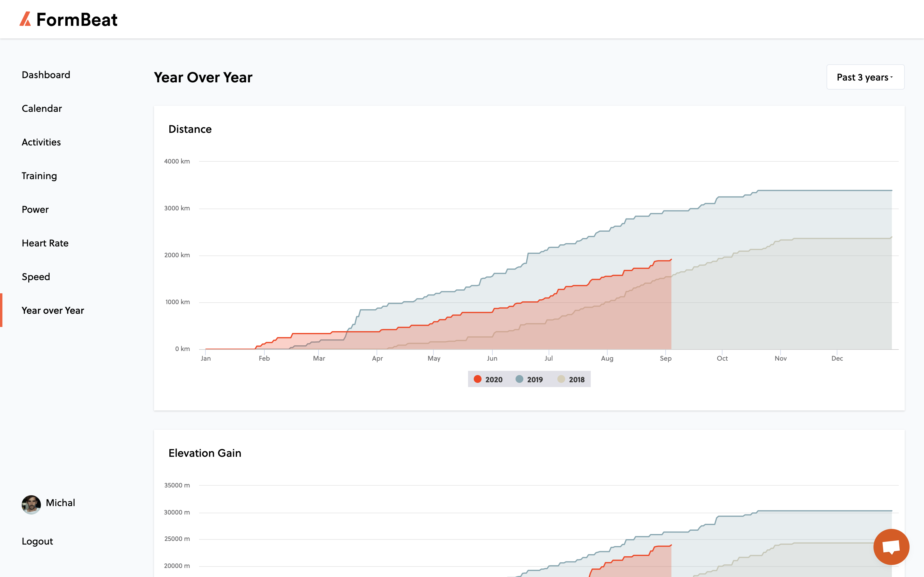Select the Year over Year item
This screenshot has width=924, height=577.
point(53,310)
